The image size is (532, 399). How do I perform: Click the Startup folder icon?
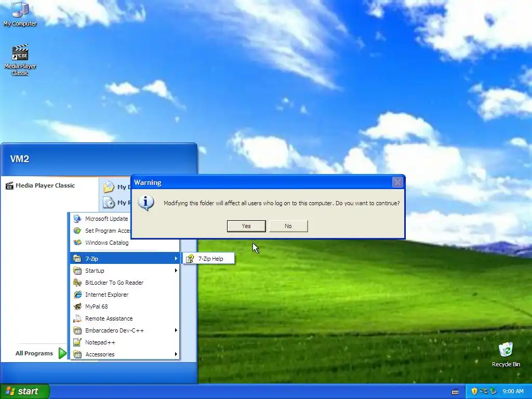coord(77,271)
